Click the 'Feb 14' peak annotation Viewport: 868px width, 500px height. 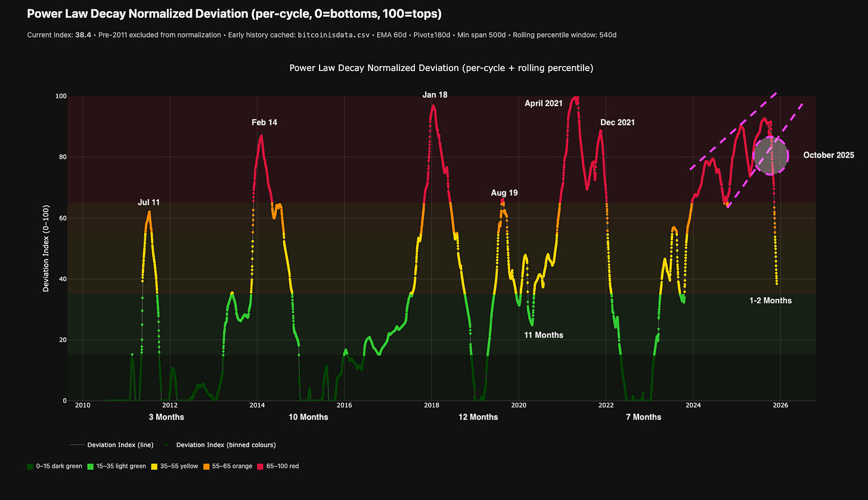pos(264,122)
